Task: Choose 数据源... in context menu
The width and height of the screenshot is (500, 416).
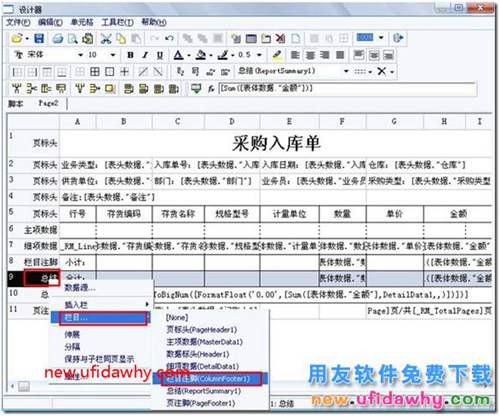Action: pos(80,287)
